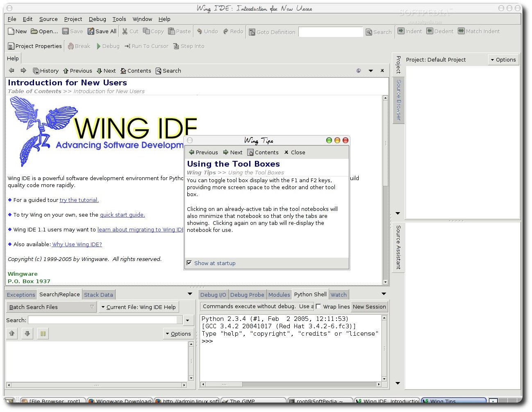Switch to the Stack Data tab

(98, 295)
